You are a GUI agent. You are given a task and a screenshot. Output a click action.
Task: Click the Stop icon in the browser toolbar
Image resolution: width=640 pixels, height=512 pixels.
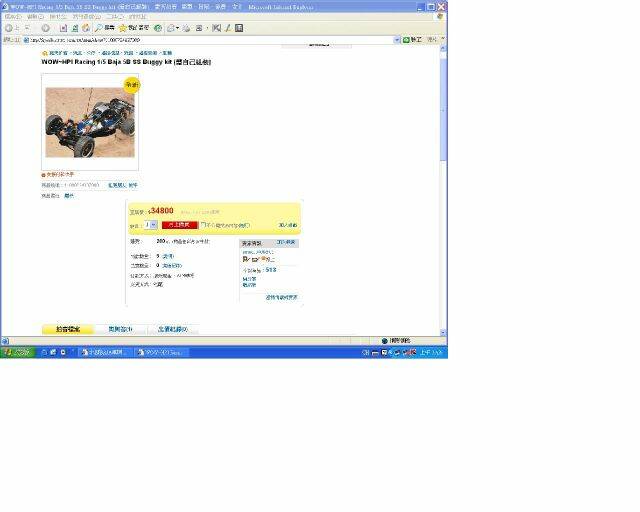(63, 28)
